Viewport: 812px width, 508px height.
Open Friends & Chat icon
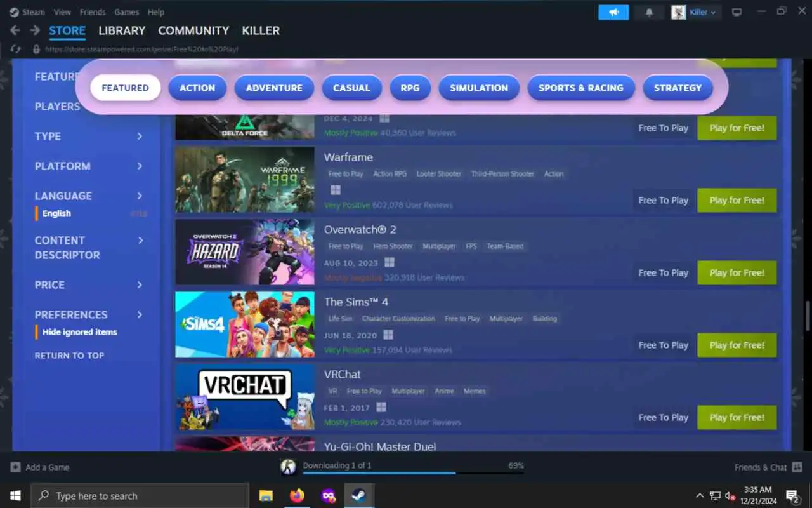(796, 467)
